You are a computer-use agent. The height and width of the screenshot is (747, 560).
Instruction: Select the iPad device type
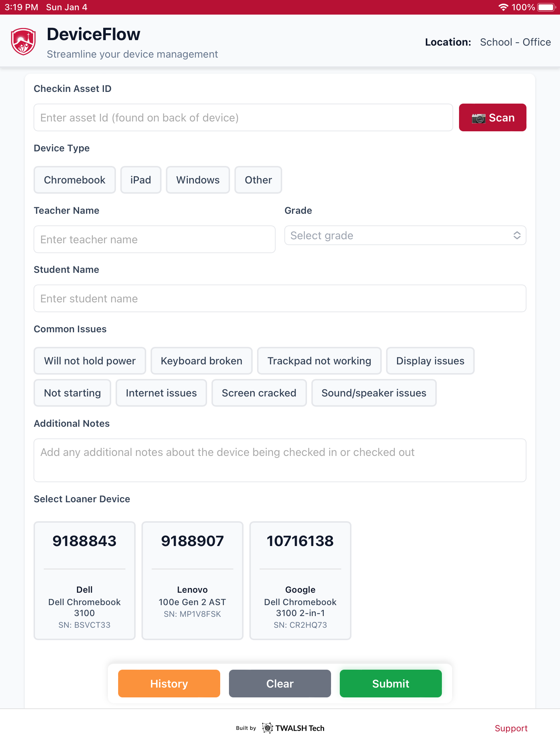click(141, 179)
